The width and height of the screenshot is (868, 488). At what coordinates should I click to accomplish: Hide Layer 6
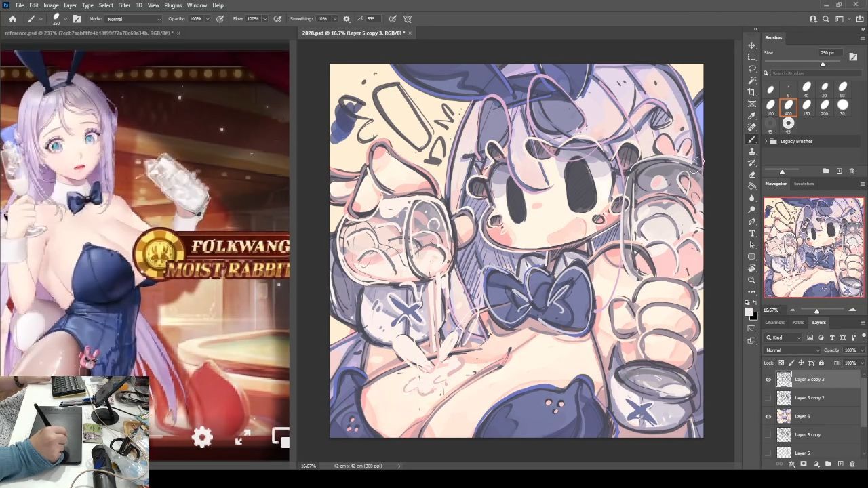click(768, 416)
